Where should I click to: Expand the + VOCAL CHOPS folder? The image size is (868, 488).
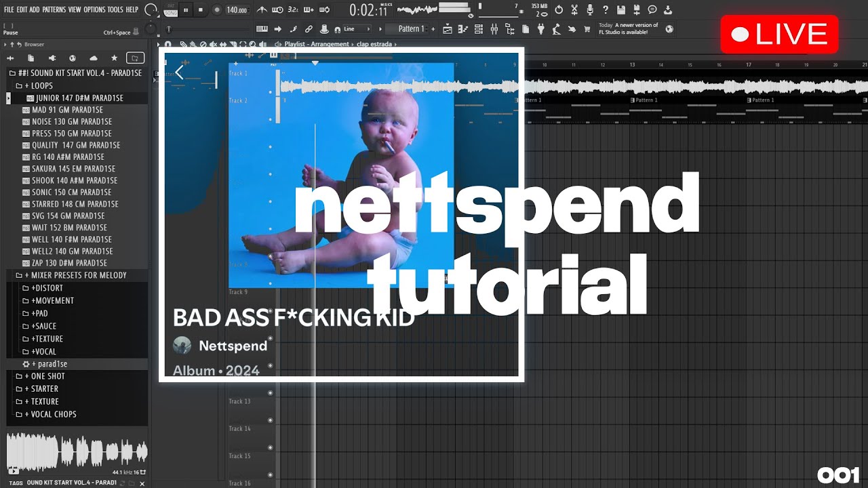(x=46, y=414)
